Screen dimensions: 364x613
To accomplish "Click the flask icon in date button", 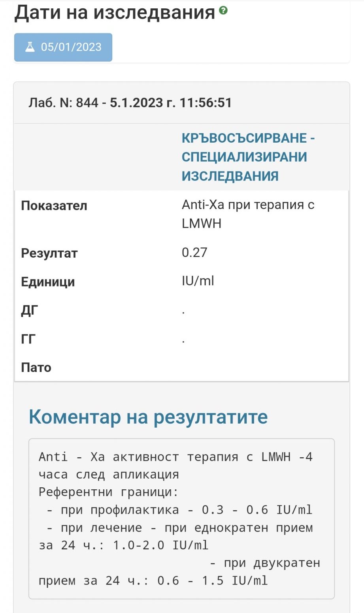I will [30, 47].
